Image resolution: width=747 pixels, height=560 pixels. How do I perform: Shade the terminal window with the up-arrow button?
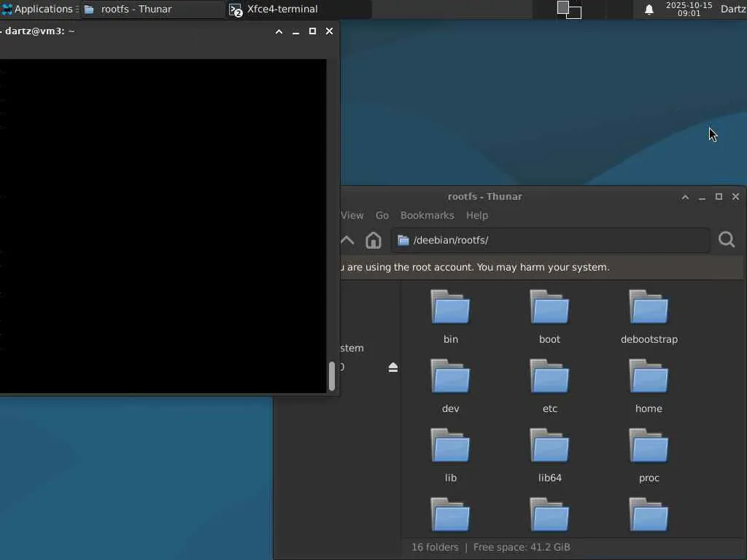point(279,31)
